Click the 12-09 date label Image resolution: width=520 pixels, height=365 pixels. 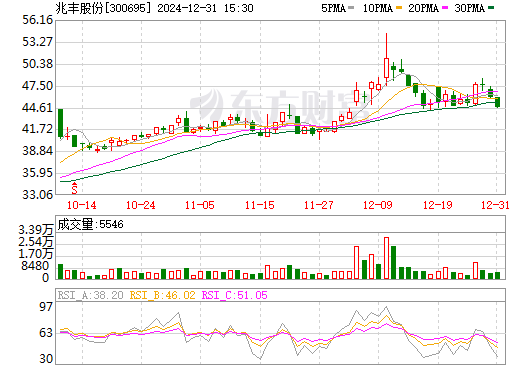(x=378, y=205)
